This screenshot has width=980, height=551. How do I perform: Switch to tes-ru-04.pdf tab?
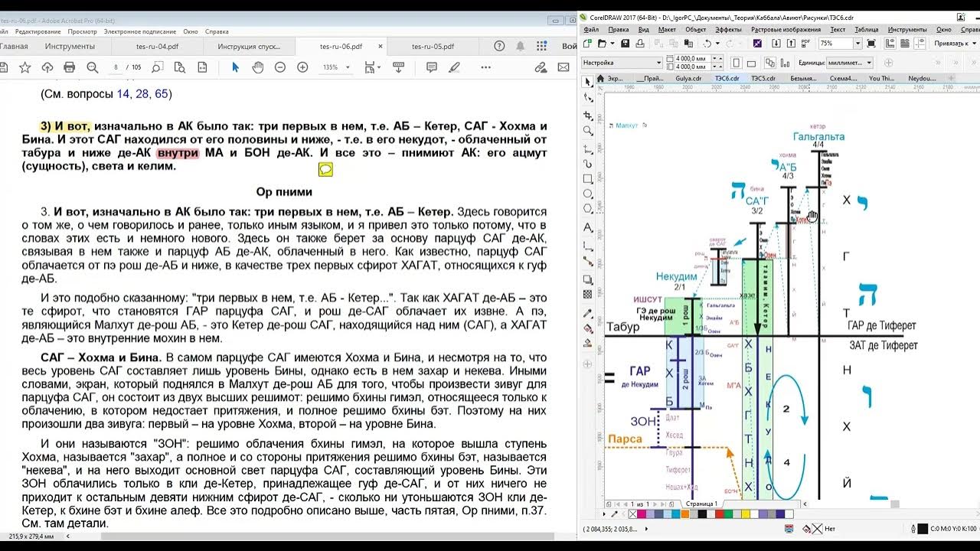[157, 46]
